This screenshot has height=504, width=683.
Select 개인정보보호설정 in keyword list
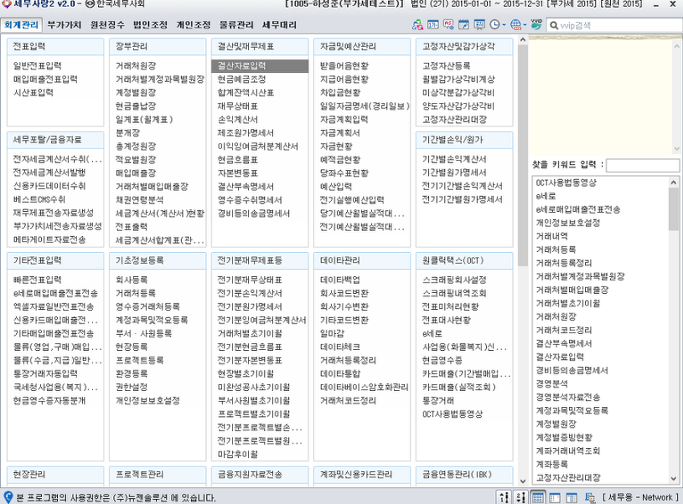[568, 223]
